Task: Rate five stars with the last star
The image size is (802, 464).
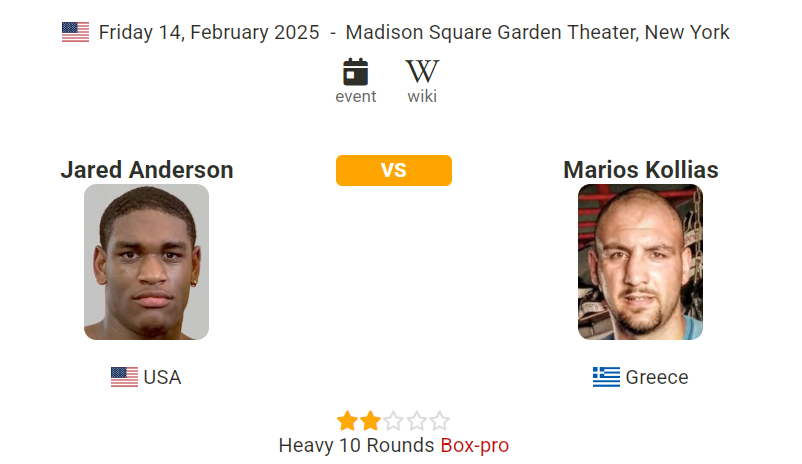Action: click(x=439, y=421)
